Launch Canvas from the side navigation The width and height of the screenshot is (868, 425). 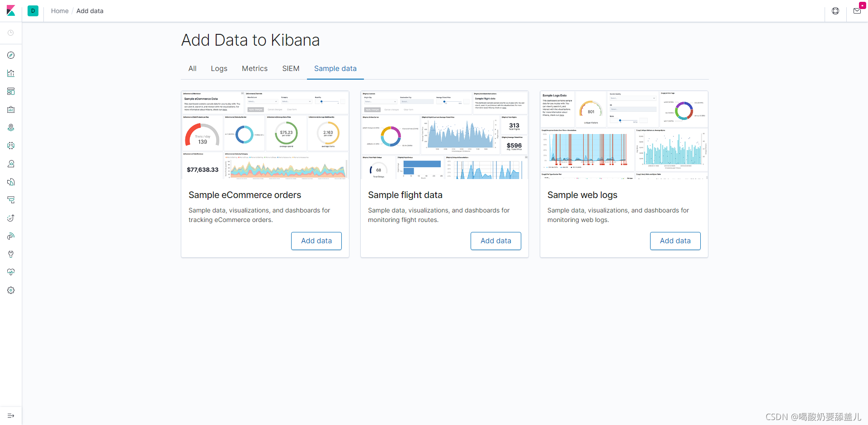pos(11,109)
